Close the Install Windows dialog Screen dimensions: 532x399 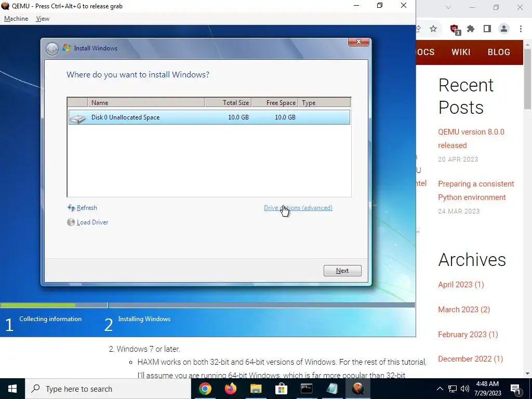coord(358,42)
